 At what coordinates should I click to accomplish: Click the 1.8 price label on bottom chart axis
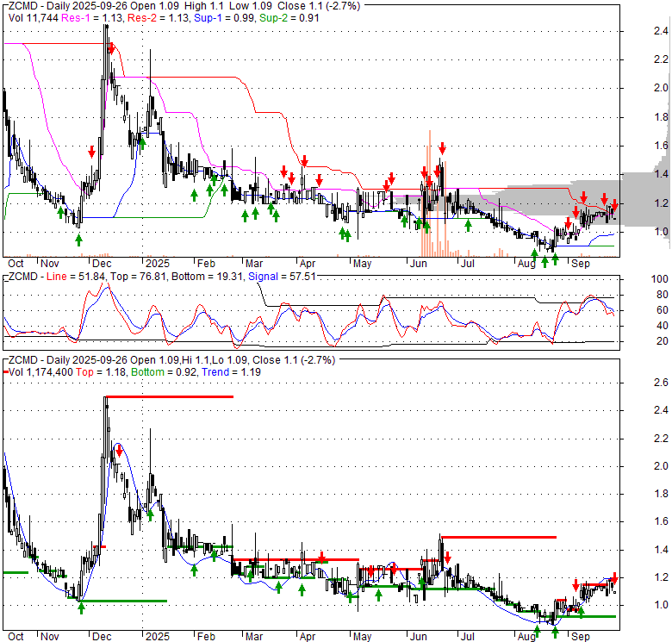661,494
